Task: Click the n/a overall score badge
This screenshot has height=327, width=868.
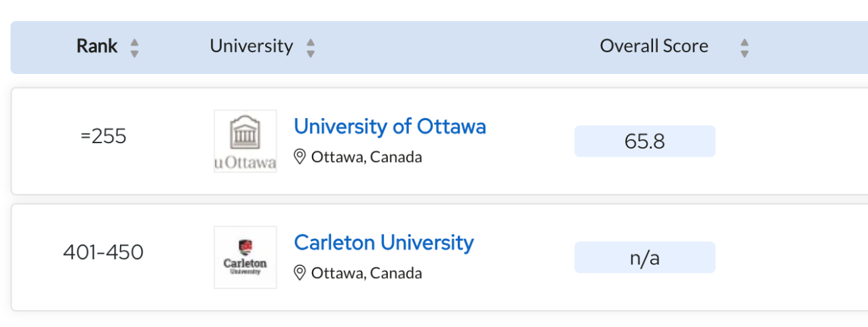Action: coord(645,257)
